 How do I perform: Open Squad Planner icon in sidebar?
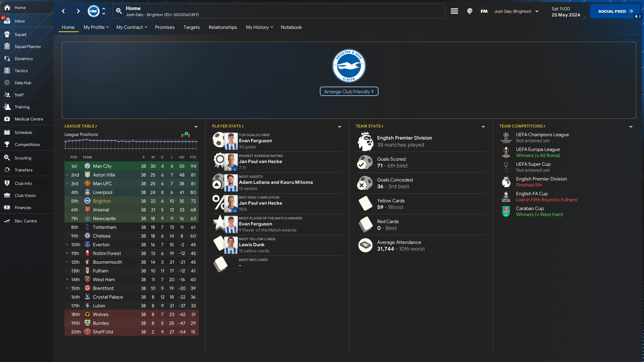click(7, 46)
